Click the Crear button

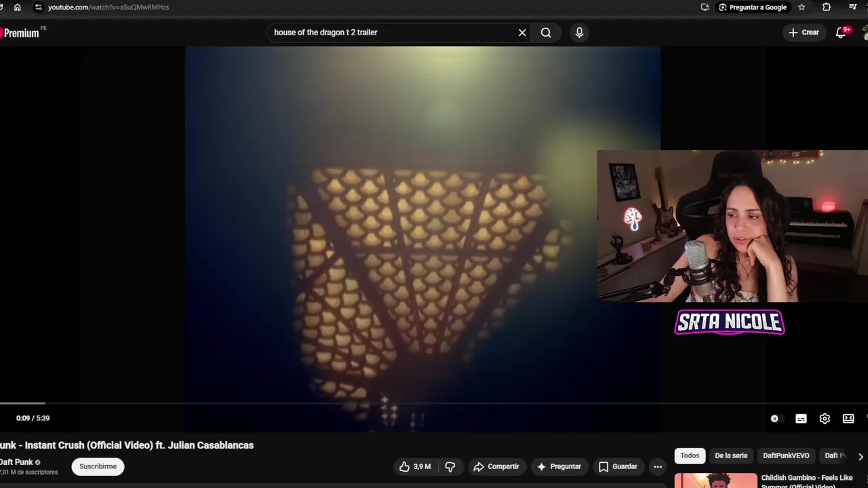[804, 33]
